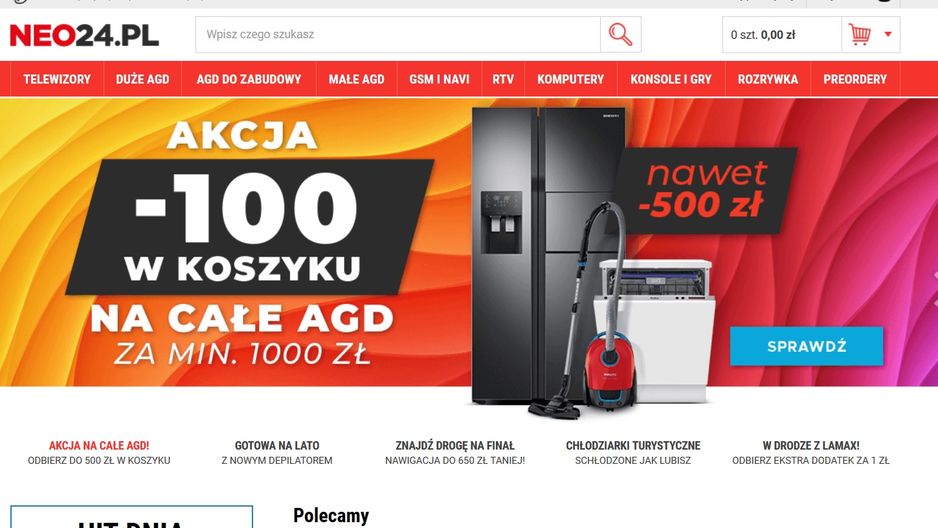
Task: Click the blue Sprawdź button
Action: tap(806, 346)
